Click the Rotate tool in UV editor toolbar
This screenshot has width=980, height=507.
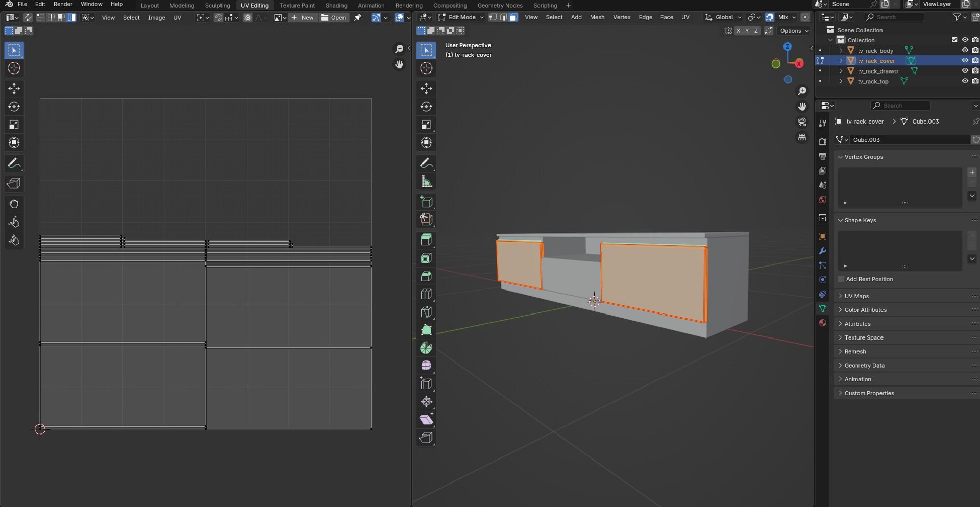14,107
